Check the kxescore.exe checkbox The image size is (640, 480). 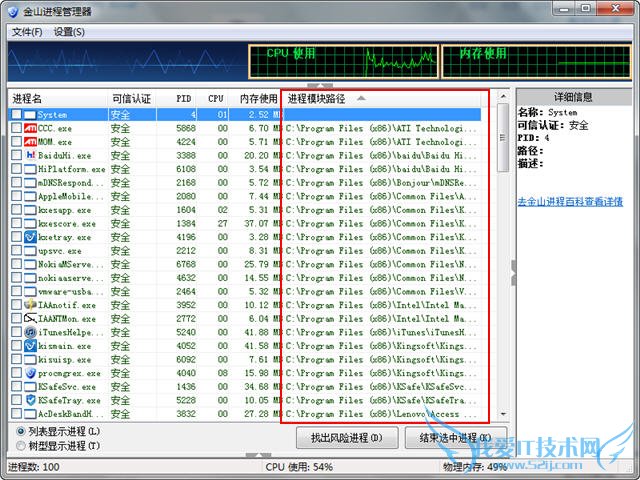click(x=16, y=223)
